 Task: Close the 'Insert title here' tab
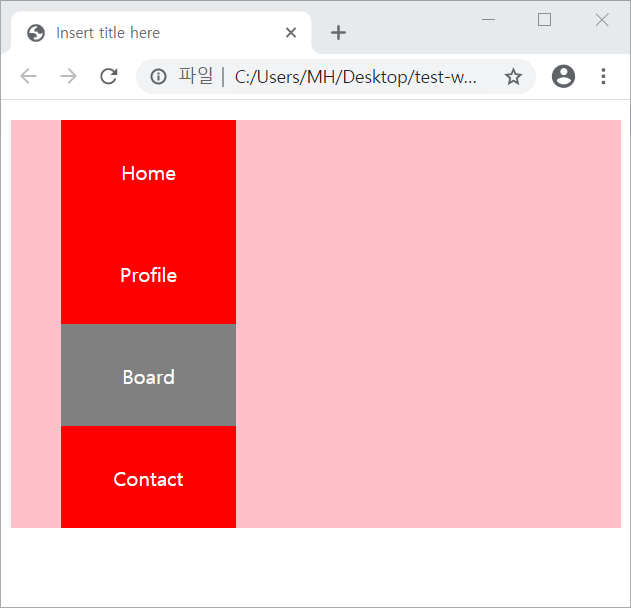(291, 33)
